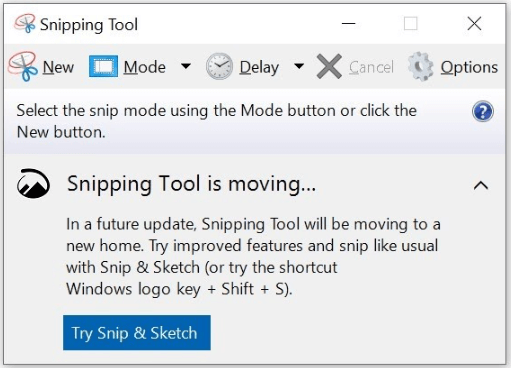Viewport: 511px width, 368px height.
Task: Click the Try Snip & Sketch button
Action: 137,333
